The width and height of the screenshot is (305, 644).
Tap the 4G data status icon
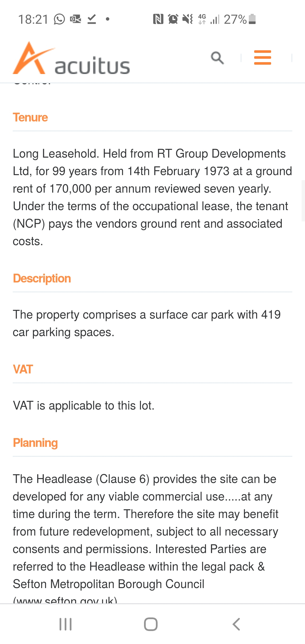[x=202, y=19]
